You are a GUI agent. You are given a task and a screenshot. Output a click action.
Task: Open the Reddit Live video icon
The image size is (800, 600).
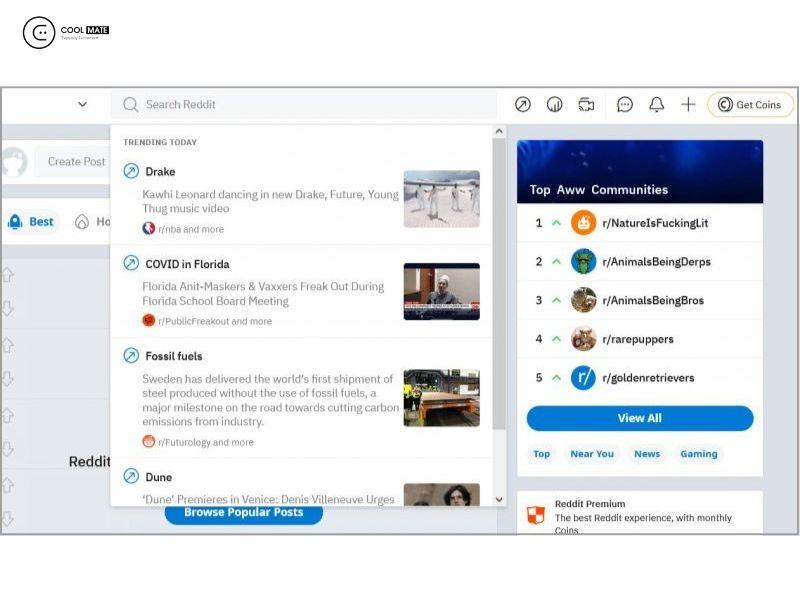coord(586,105)
